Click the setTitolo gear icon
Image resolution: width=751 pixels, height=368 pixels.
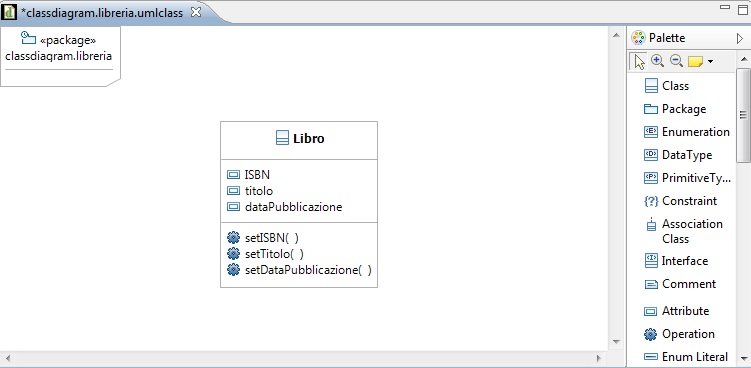pyautogui.click(x=233, y=253)
